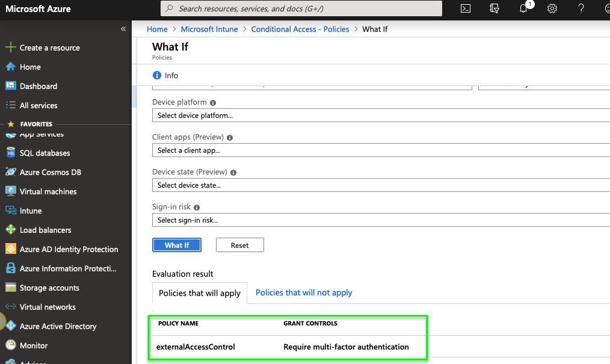
Task: Click the Storage accounts icon
Action: 10,288
